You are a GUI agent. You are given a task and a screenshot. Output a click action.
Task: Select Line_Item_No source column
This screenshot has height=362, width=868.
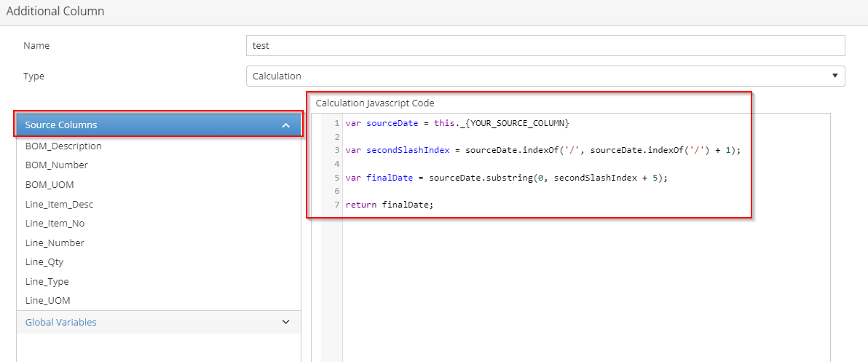coord(55,224)
